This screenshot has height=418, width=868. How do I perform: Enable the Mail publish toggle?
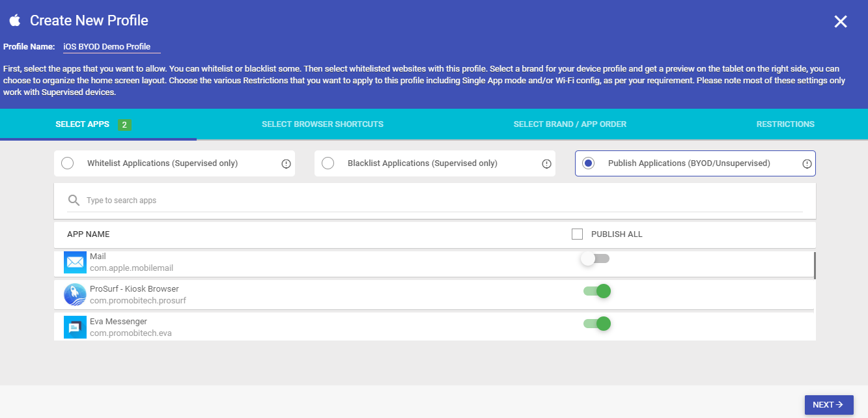click(x=595, y=258)
